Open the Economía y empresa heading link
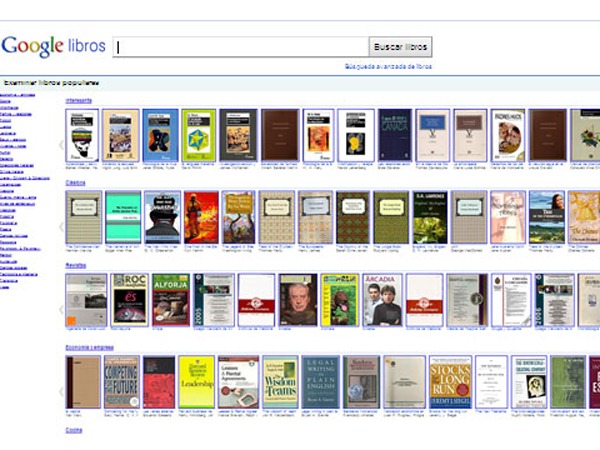 [x=86, y=347]
